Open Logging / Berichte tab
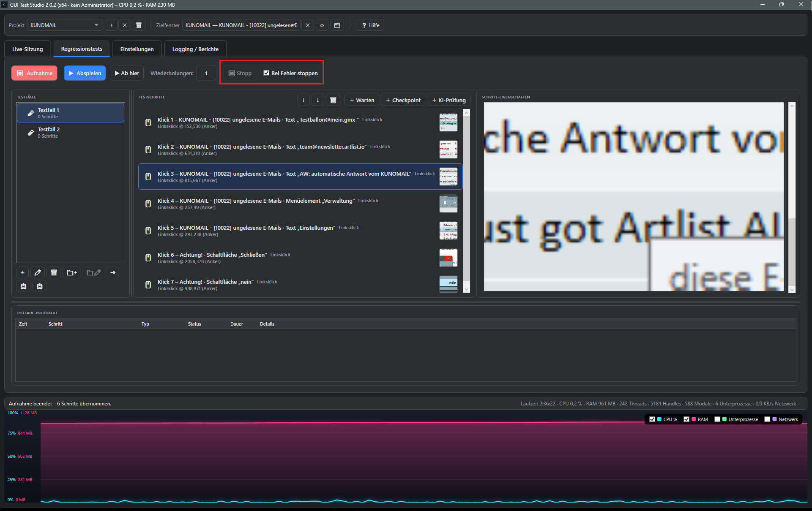This screenshot has height=511, width=812. (x=195, y=49)
